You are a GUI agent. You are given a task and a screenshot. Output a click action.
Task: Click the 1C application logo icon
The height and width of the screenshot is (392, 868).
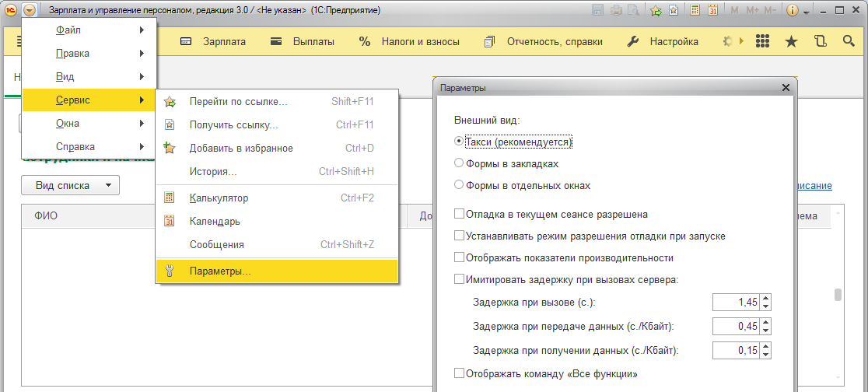(11, 10)
